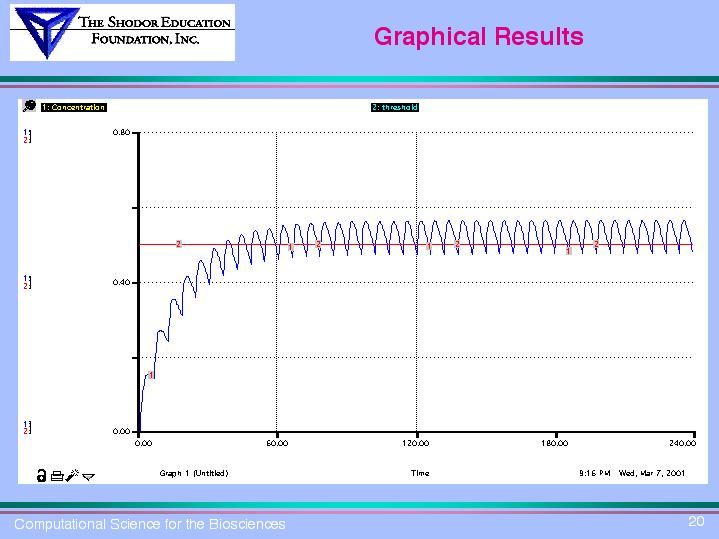
Task: Click the middle y-axis scale bracket
Action: (x=28, y=282)
